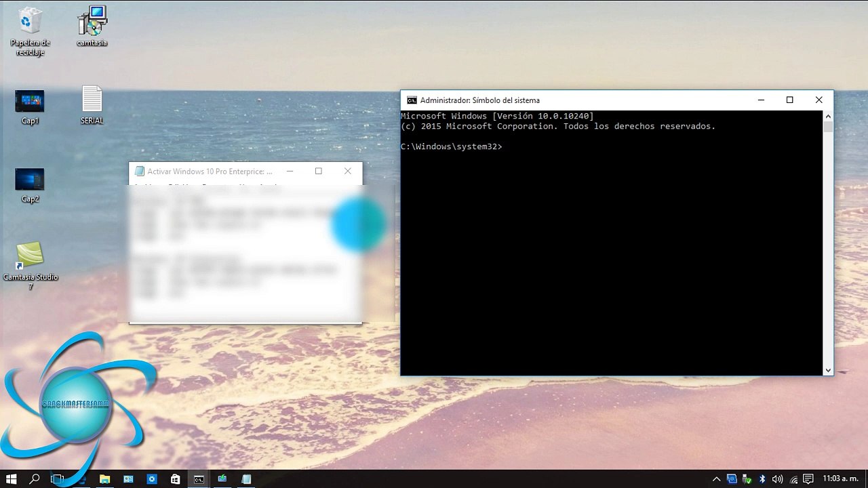Select the Papelera de reciclaje desktop icon
Viewport: 868px width, 488px height.
(x=30, y=31)
